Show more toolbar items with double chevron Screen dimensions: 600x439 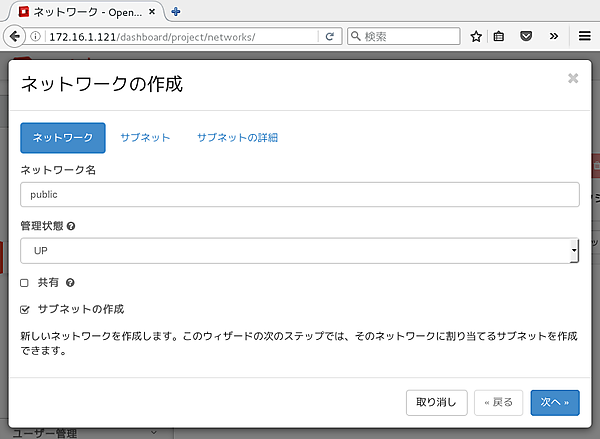pos(553,36)
